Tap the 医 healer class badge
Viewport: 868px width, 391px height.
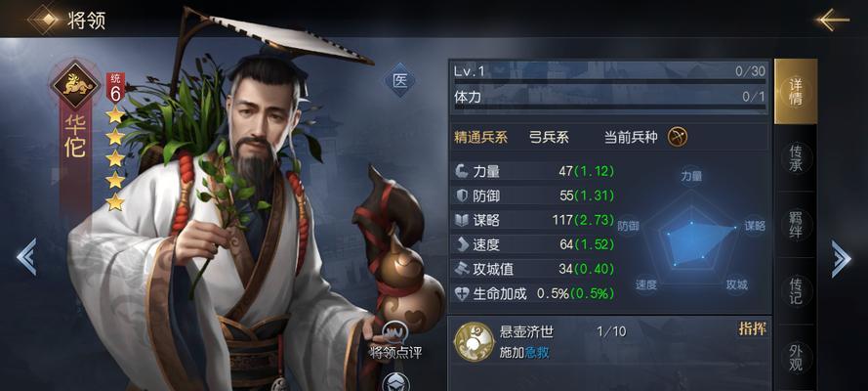click(x=399, y=80)
